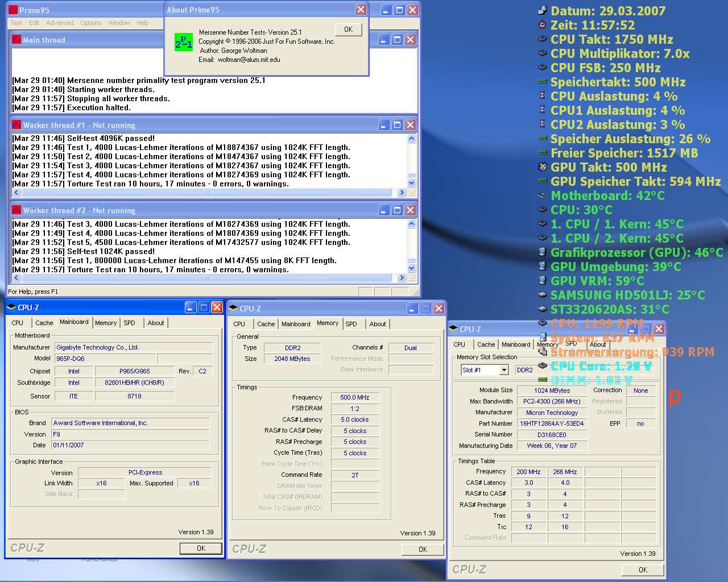Click OK in the SPD CPU-Z window
This screenshot has width=728, height=582.
tap(643, 569)
